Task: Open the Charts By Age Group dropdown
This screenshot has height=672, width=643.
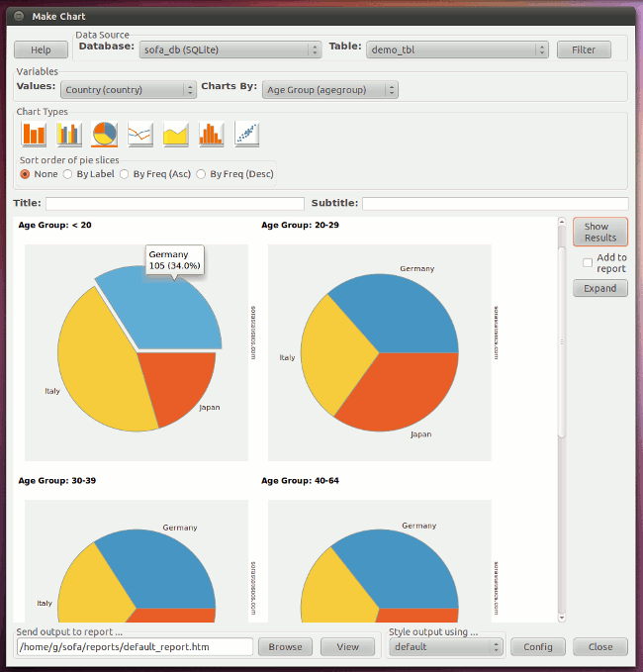Action: (x=330, y=90)
